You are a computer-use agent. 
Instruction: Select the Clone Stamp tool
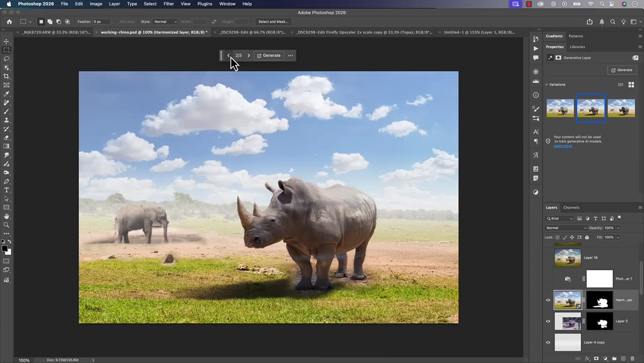(6, 120)
